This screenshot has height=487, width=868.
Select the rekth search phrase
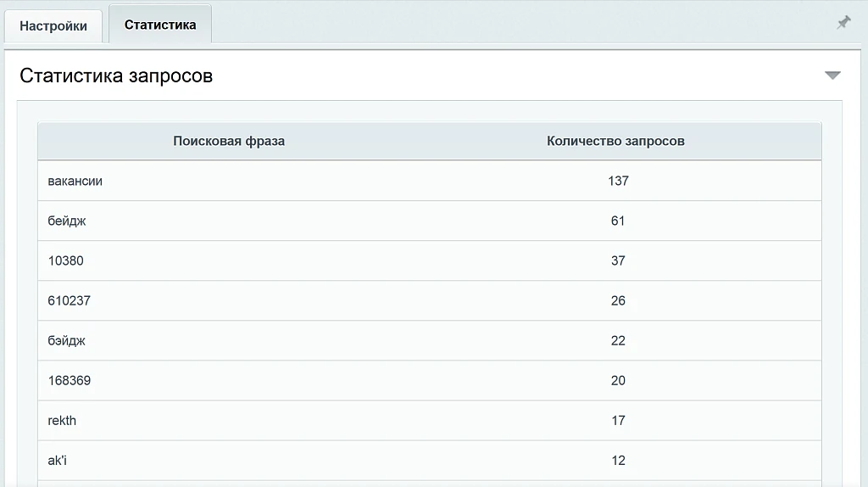pyautogui.click(x=61, y=421)
